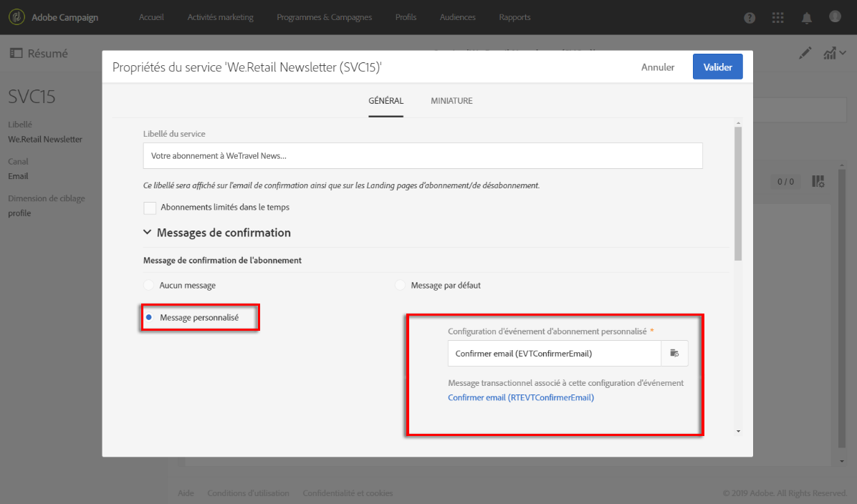This screenshot has height=504, width=857.
Task: Click the Adobe Campaign logo icon
Action: pos(16,17)
